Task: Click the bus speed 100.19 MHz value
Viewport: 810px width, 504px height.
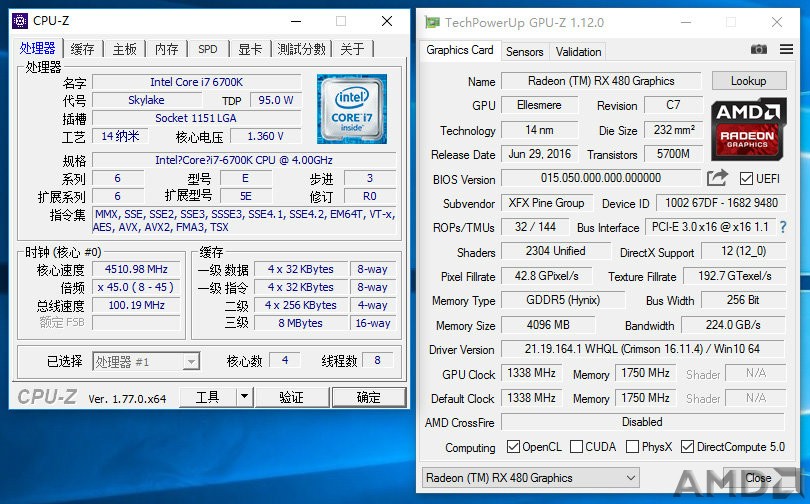Action: coord(136,305)
